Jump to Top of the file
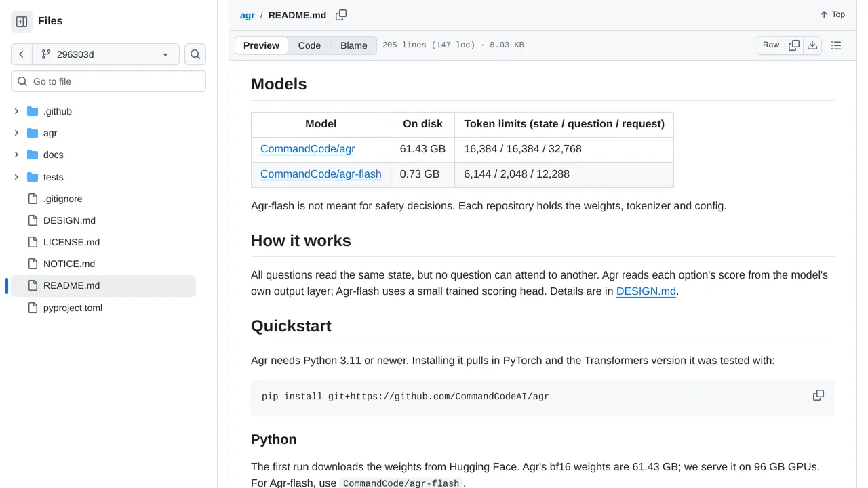Image resolution: width=868 pixels, height=488 pixels. (x=832, y=15)
